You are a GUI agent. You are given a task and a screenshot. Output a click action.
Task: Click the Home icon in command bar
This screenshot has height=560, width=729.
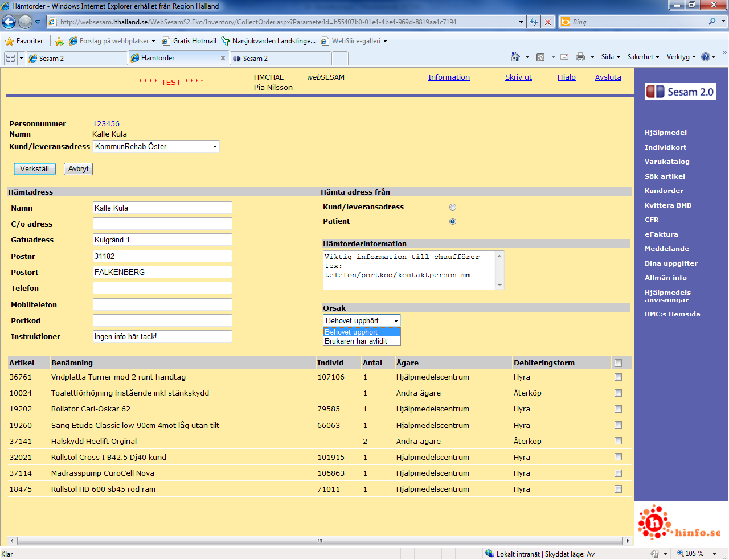coord(515,57)
